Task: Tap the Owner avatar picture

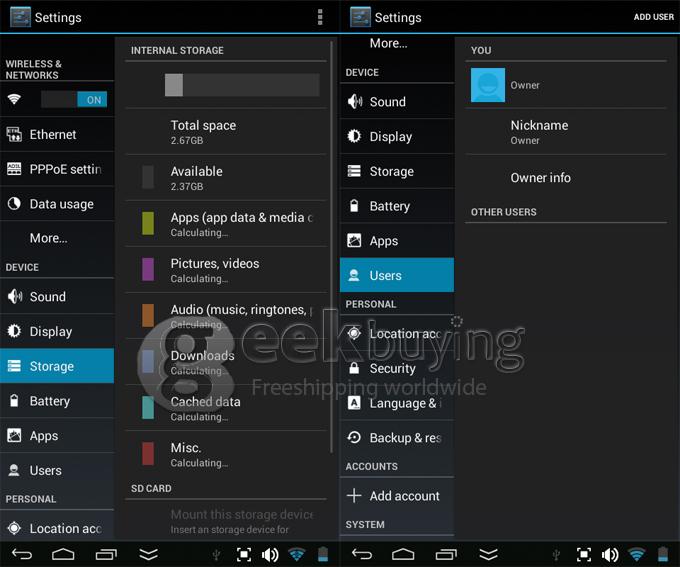Action: [x=488, y=85]
